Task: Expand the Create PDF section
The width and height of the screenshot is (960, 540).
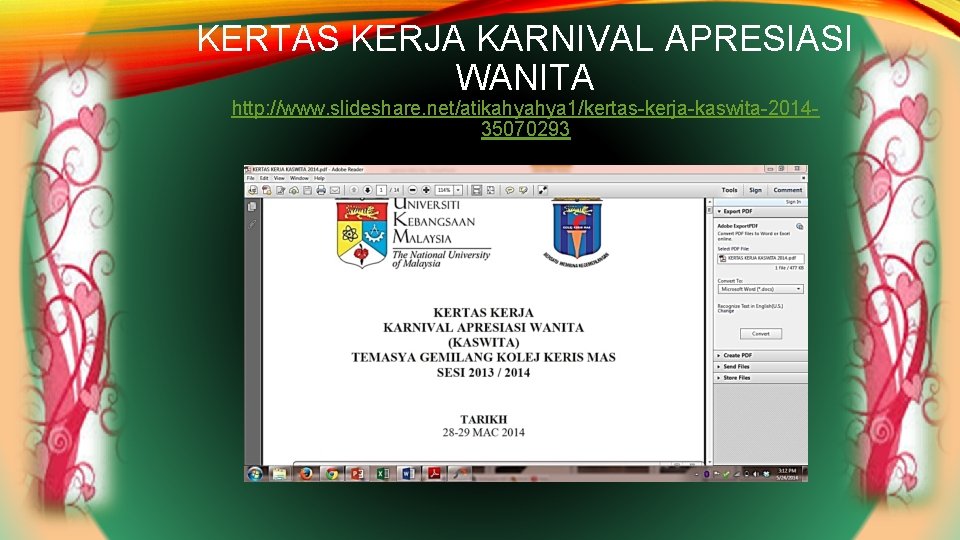Action: tap(760, 355)
